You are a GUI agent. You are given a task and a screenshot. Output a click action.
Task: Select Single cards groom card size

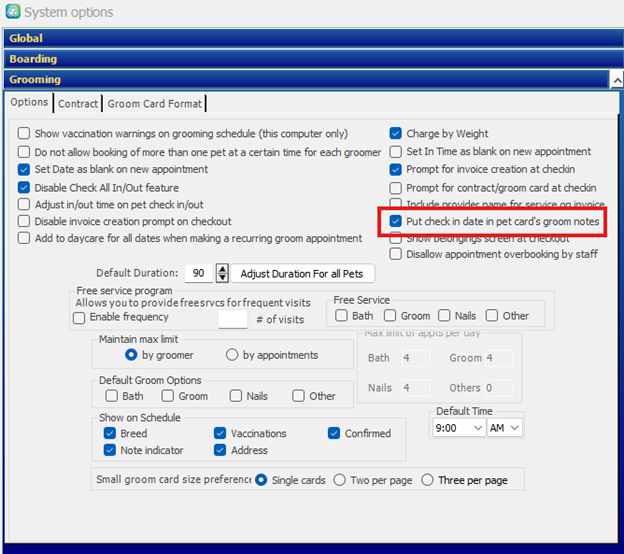[x=261, y=480]
